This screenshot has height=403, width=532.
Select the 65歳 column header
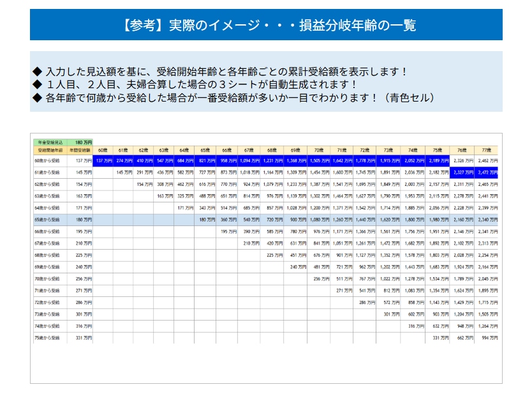(205, 150)
